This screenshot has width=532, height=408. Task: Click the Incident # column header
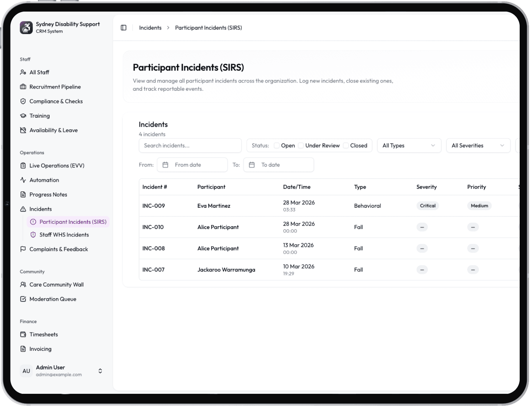coord(155,187)
